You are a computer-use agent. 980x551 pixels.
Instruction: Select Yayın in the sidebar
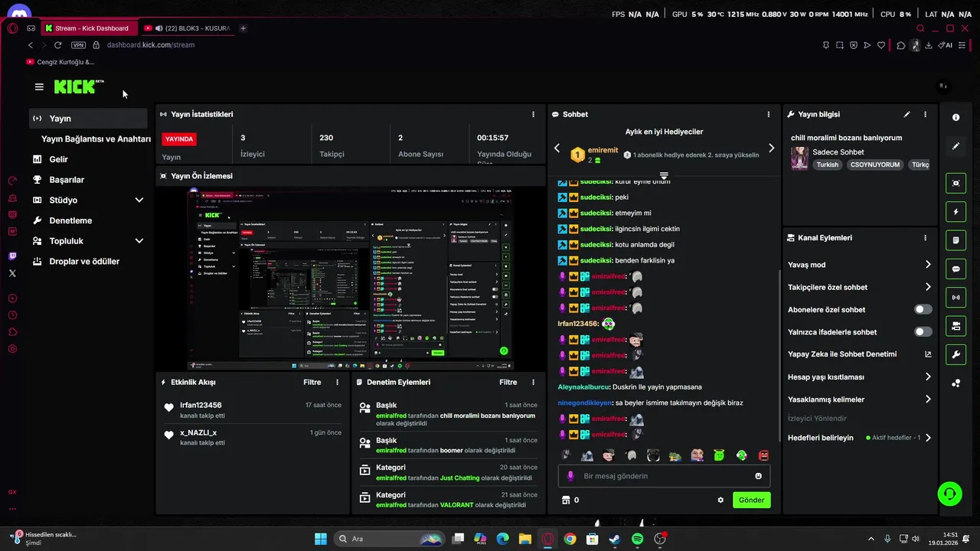tap(88, 119)
